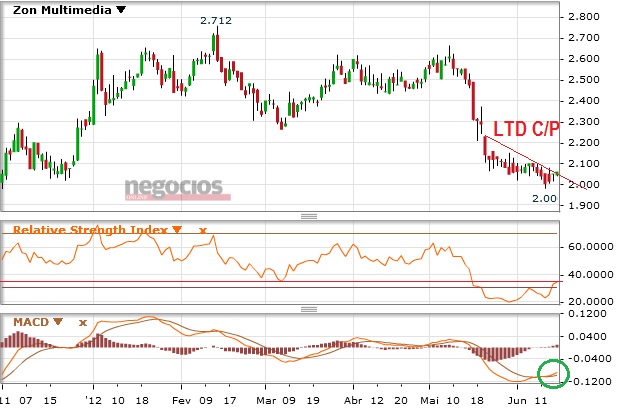Click the 0.0400 MACD axis label
This screenshot has height=409, width=621.
(587, 337)
